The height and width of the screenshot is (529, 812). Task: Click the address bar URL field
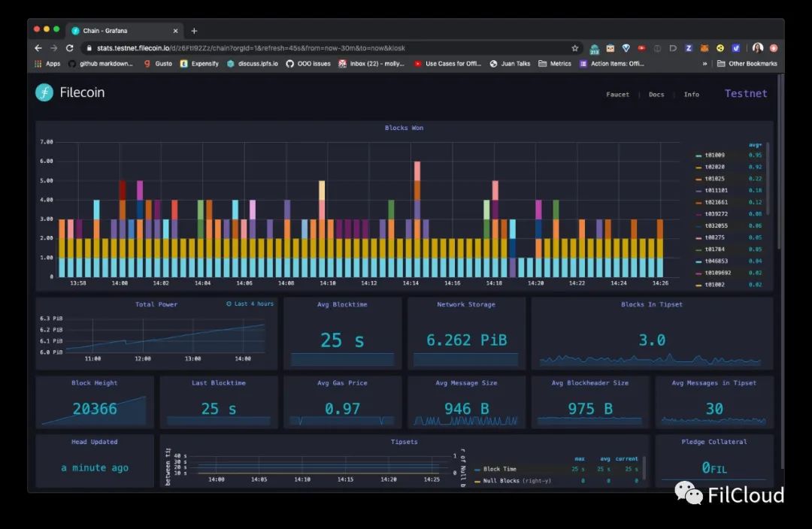(x=332, y=48)
